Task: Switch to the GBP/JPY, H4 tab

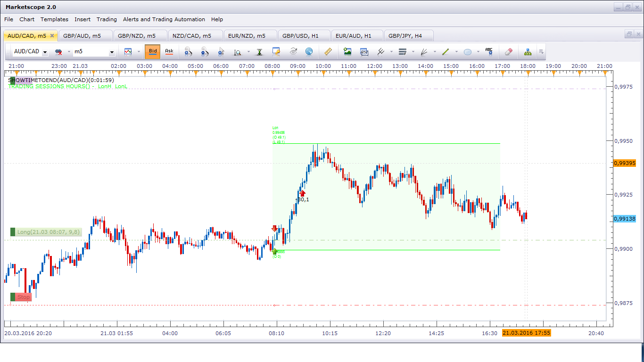Action: click(409, 36)
